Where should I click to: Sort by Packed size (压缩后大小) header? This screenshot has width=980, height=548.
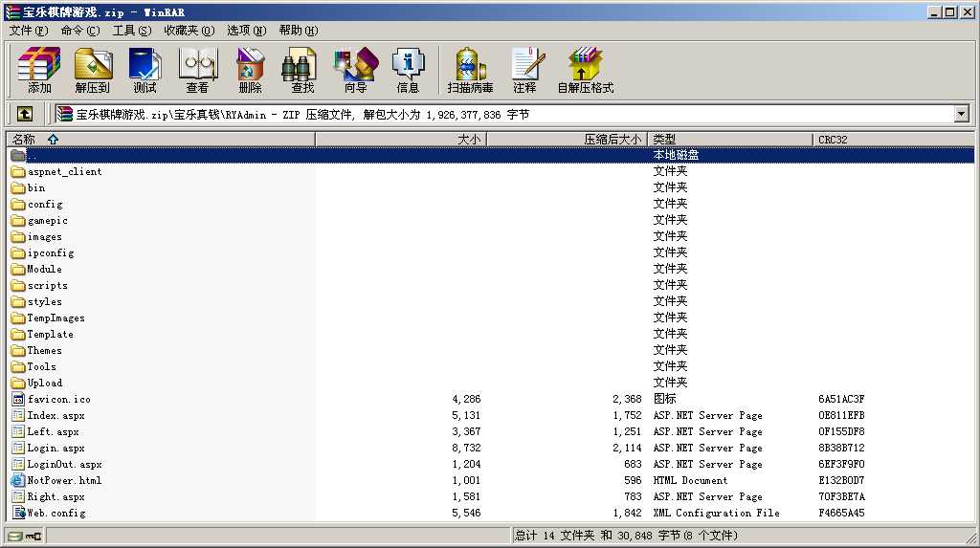point(567,139)
